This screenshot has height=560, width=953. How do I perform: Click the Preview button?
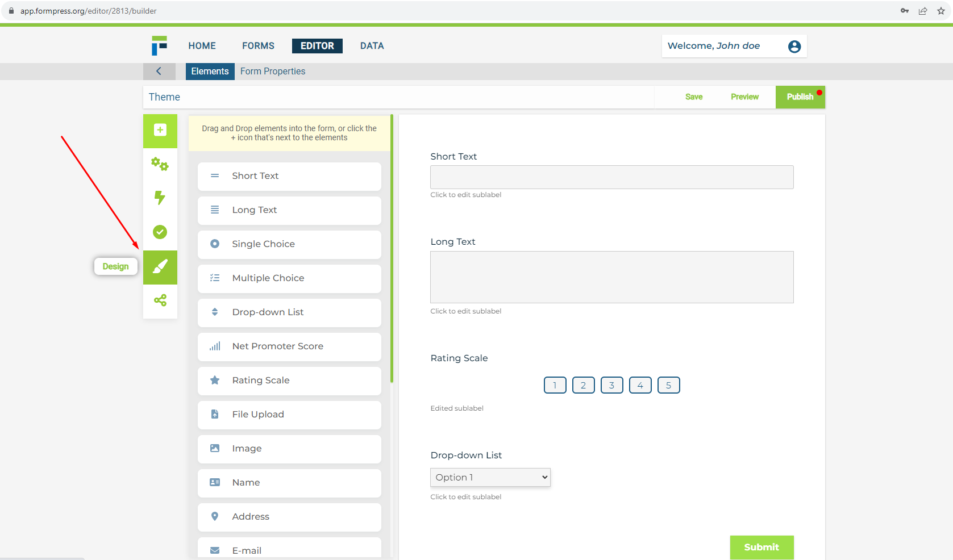click(744, 97)
